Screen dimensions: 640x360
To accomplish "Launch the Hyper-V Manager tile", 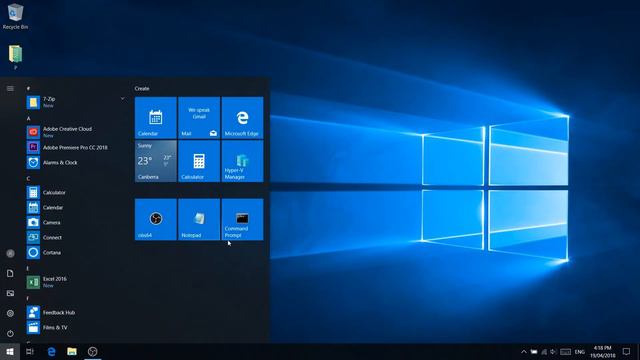I will 242,161.
